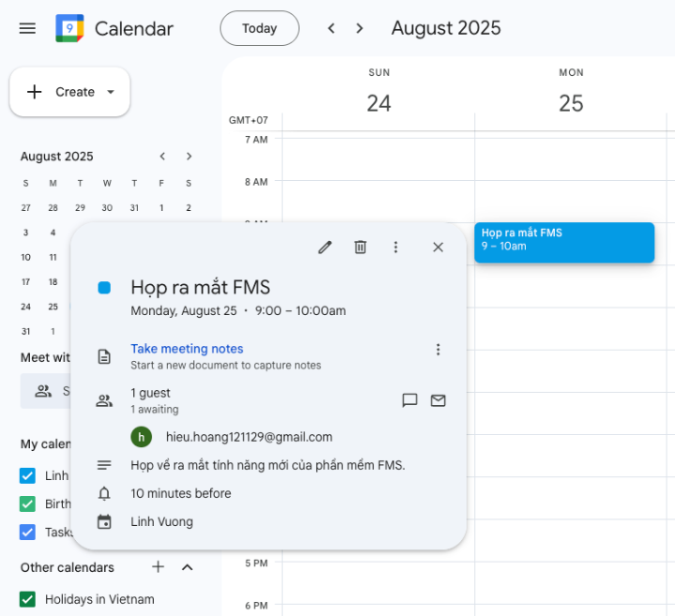Open event options three-dot menu
This screenshot has height=616, width=675.
[396, 248]
